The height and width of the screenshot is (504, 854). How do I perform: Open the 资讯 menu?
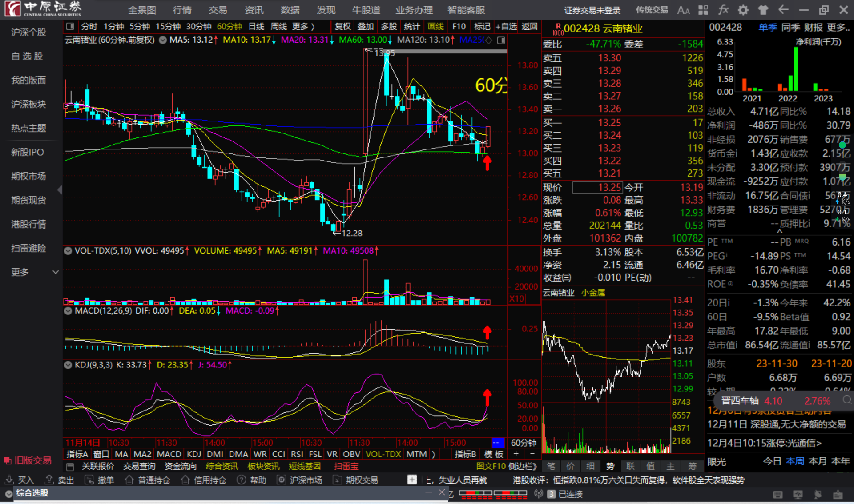tap(254, 10)
